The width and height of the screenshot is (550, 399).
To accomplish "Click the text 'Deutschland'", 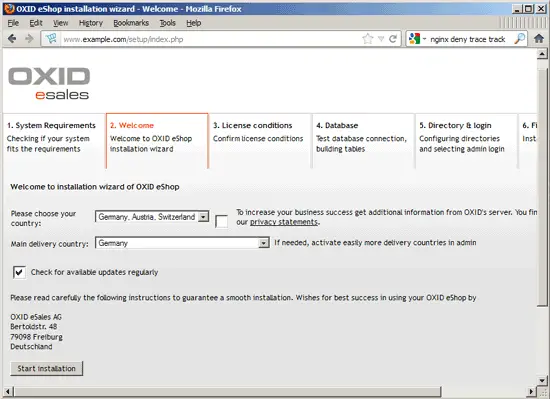I will coord(31,347).
